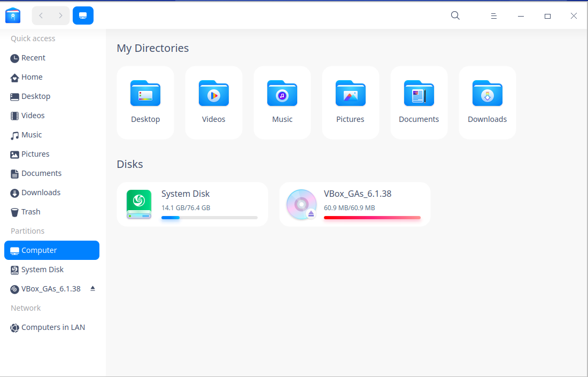Collapse the Network section header
Viewport: 588px width, 377px height.
[x=25, y=307]
